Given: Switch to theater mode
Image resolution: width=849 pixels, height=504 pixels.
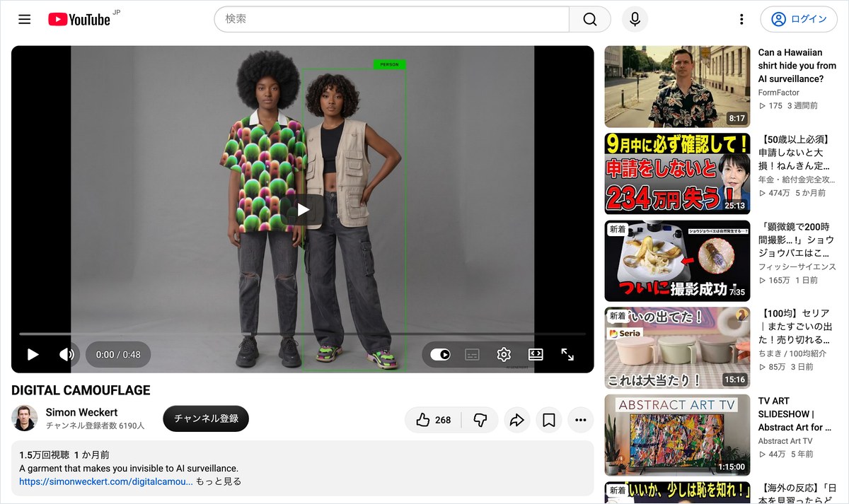Looking at the screenshot, I should click(x=536, y=354).
